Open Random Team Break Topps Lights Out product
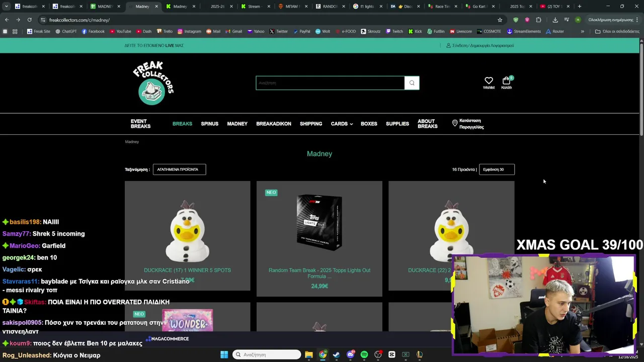Image resolution: width=644 pixels, height=362 pixels. point(319,273)
